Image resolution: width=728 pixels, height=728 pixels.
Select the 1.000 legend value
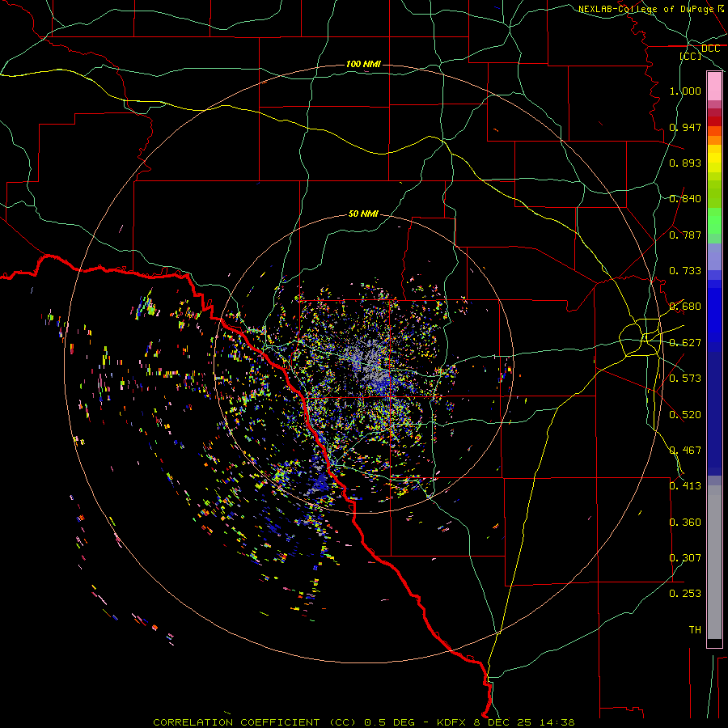click(685, 91)
